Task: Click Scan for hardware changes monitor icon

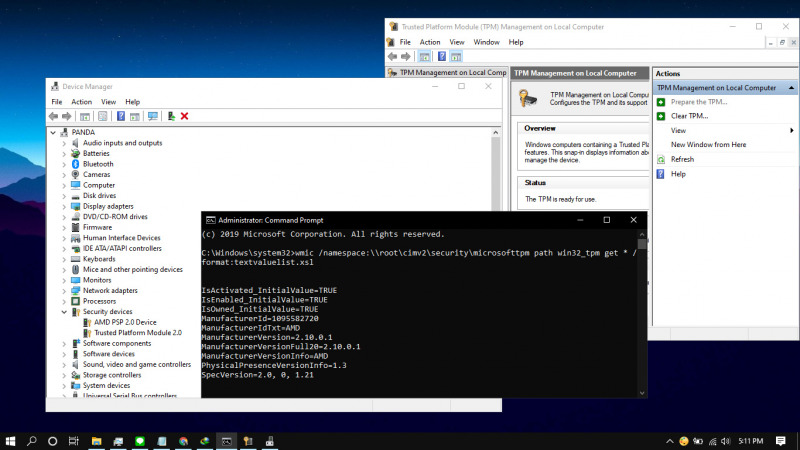Action: (x=153, y=116)
